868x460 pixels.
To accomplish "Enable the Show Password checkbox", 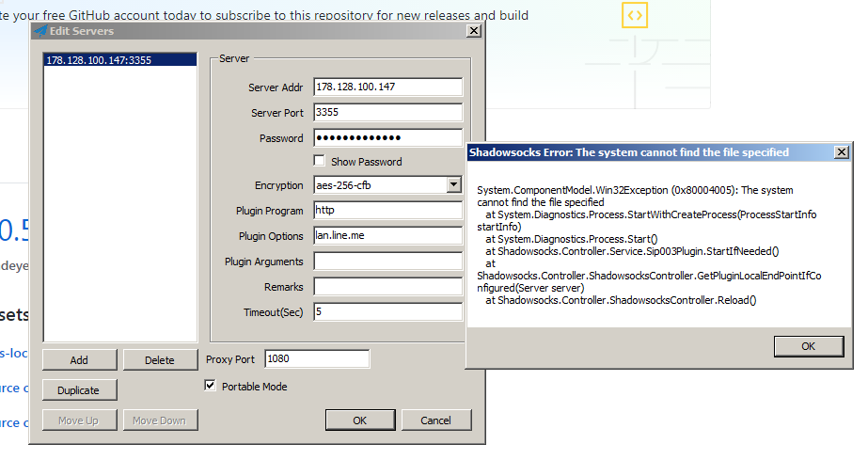I will pos(319,161).
